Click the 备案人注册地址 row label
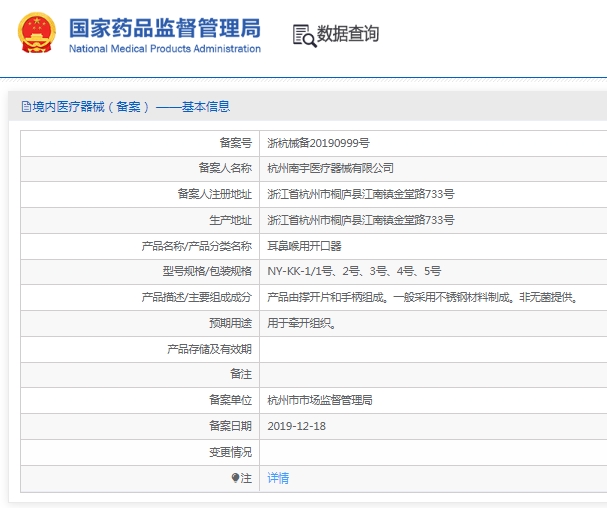 click(x=214, y=194)
